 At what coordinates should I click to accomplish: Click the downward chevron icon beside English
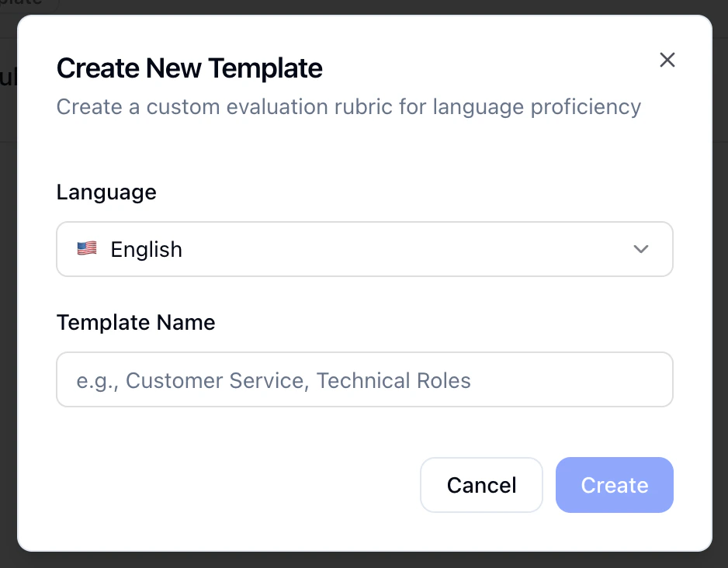click(641, 249)
